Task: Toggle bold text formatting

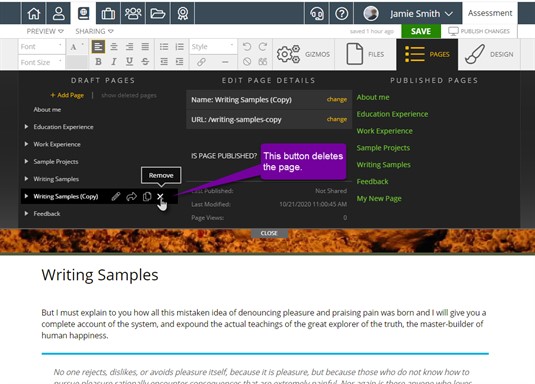Action: click(x=98, y=62)
